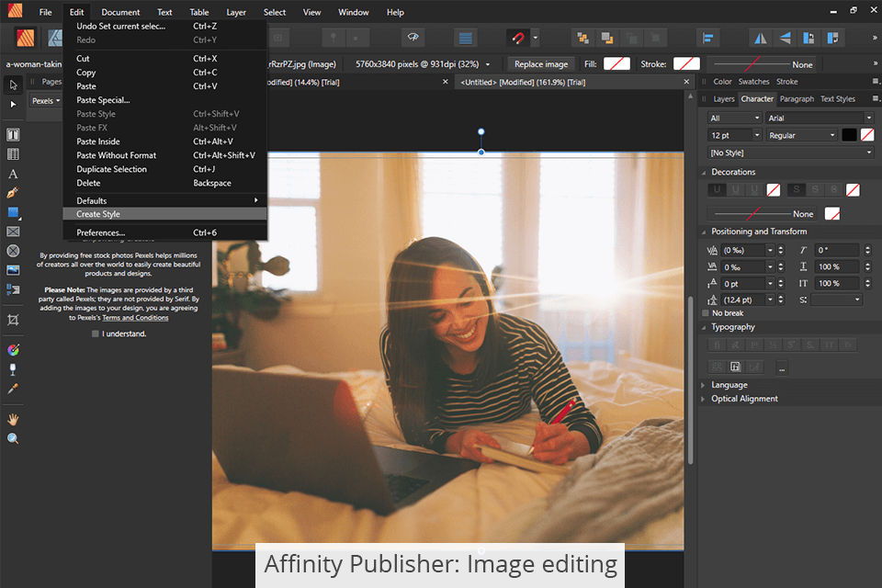Screen dimensions: 882x588
Task: Switch to the Publisher persona icon
Action: tap(26, 38)
